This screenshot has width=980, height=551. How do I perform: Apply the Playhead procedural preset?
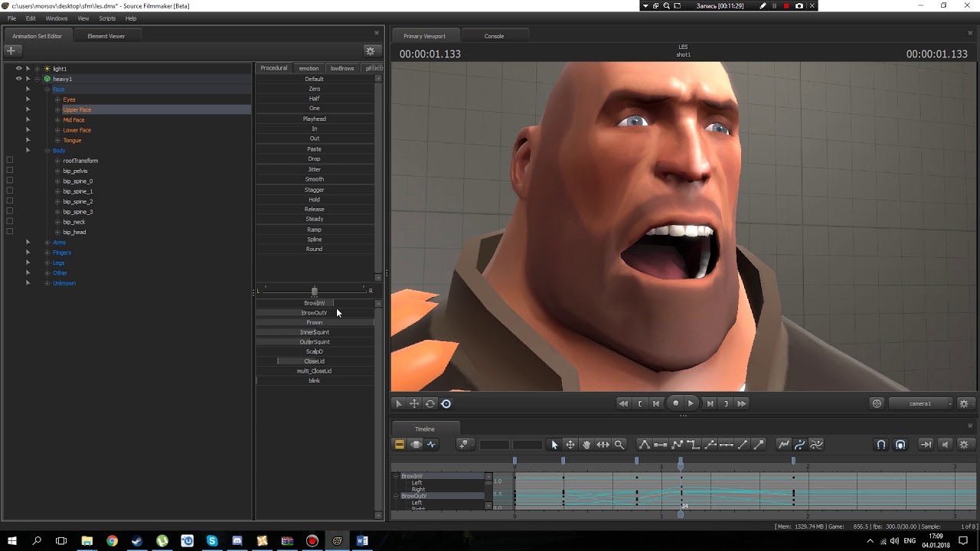(315, 119)
